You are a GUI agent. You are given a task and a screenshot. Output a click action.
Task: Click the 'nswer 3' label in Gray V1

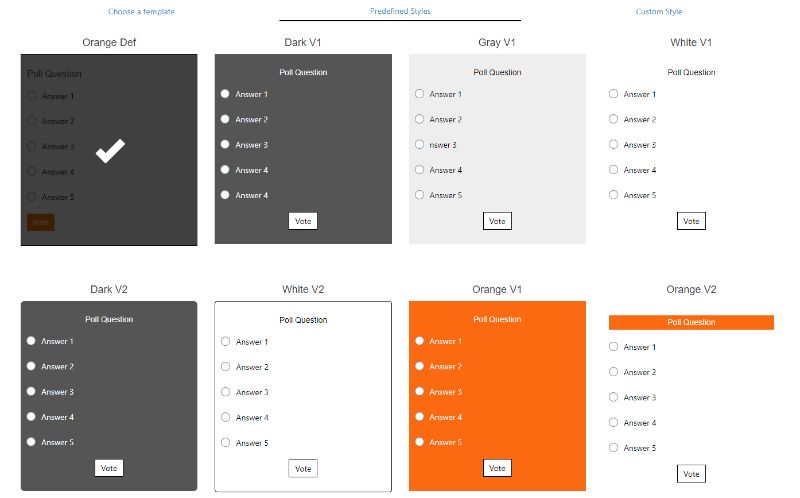pyautogui.click(x=443, y=145)
